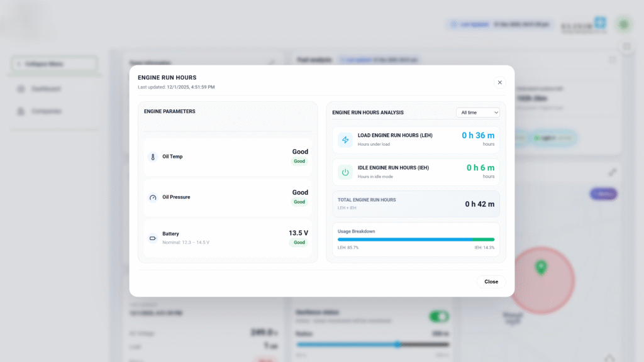
Task: Dismiss the dialog with the X icon
Action: point(499,82)
